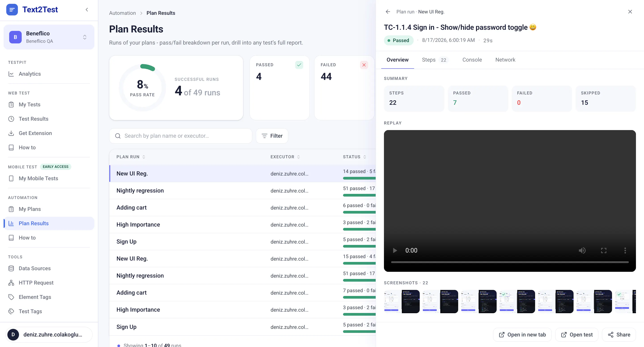
Task: Select the first Adding cart run row
Action: pos(242,208)
